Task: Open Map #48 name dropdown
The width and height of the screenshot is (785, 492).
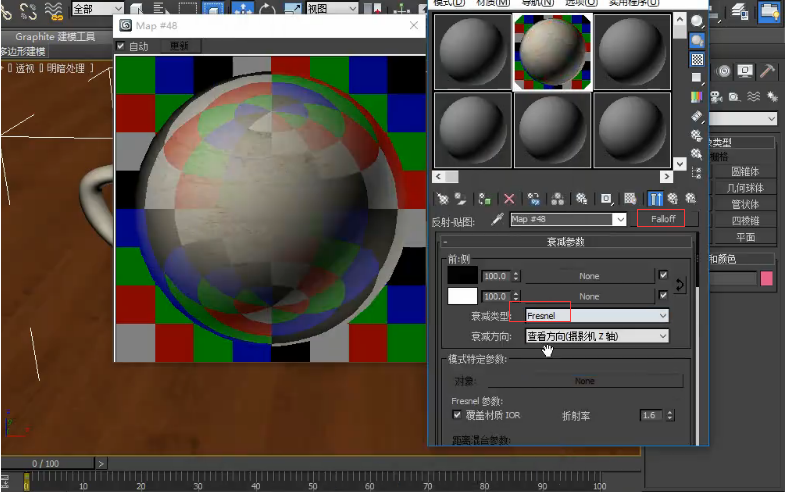Action: coord(621,219)
